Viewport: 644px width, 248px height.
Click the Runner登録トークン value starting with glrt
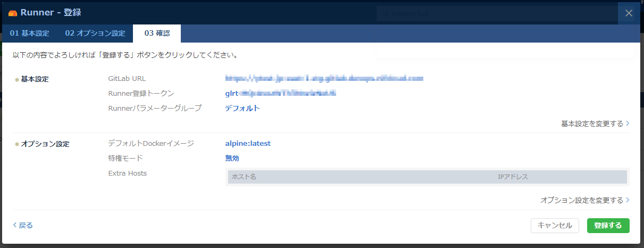point(280,94)
